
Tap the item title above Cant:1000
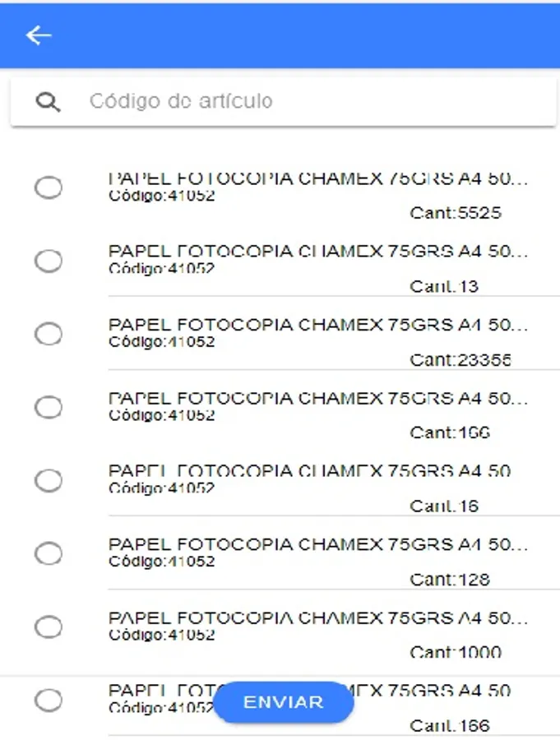[319, 617]
